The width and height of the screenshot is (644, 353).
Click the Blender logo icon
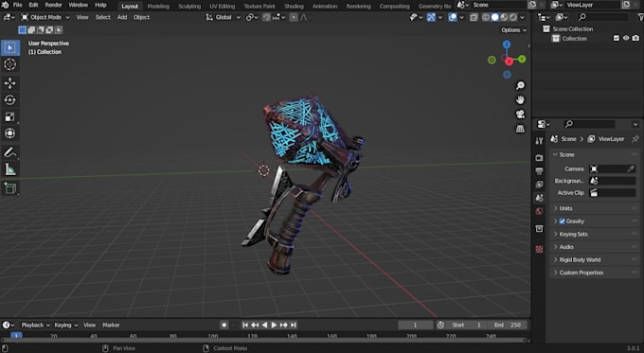pyautogui.click(x=6, y=5)
